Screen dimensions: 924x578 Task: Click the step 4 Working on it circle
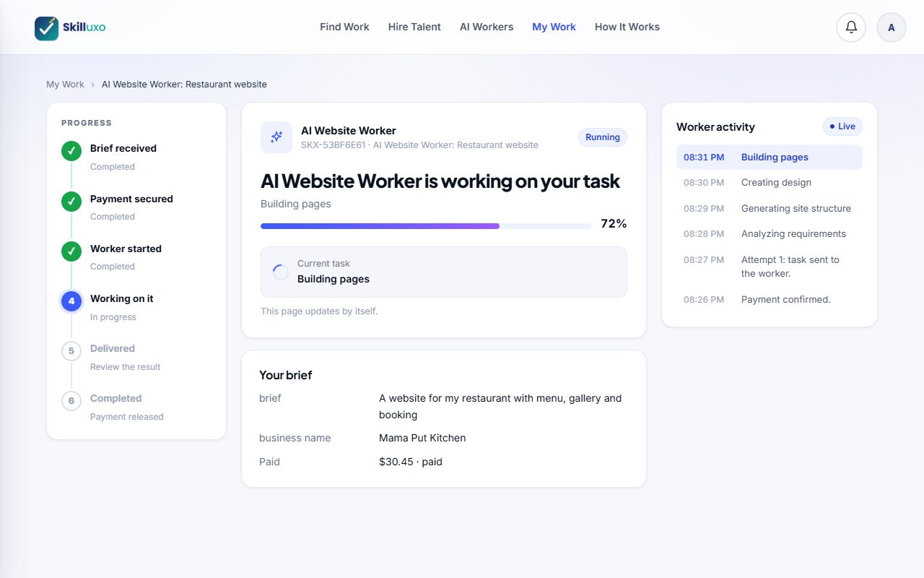pyautogui.click(x=71, y=301)
